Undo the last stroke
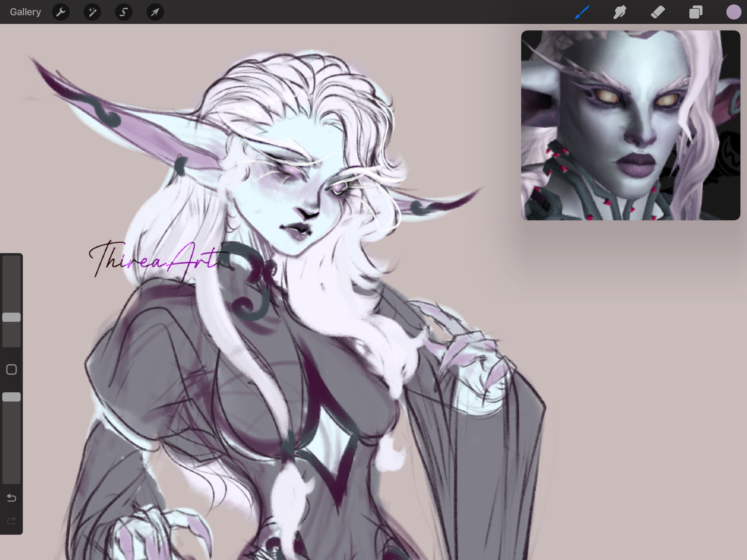747x560 pixels. (x=11, y=498)
